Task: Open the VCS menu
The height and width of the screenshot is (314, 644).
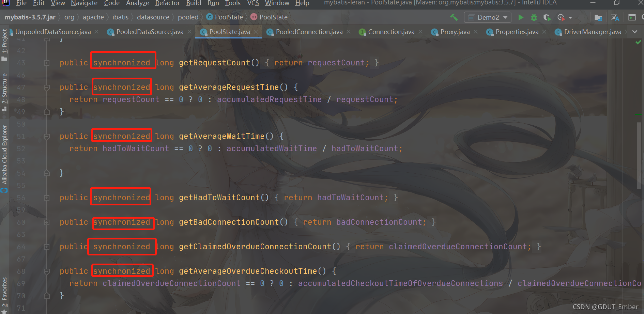Action: click(x=253, y=3)
